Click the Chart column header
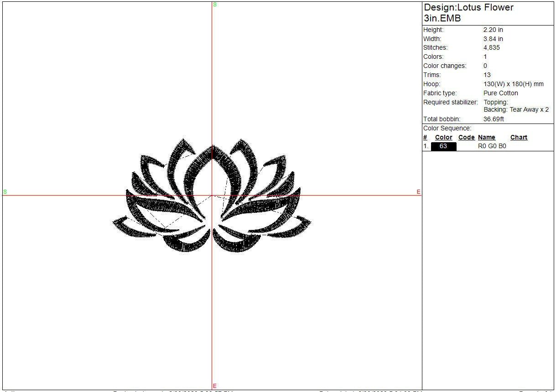This screenshot has height=392, width=556. 519,137
